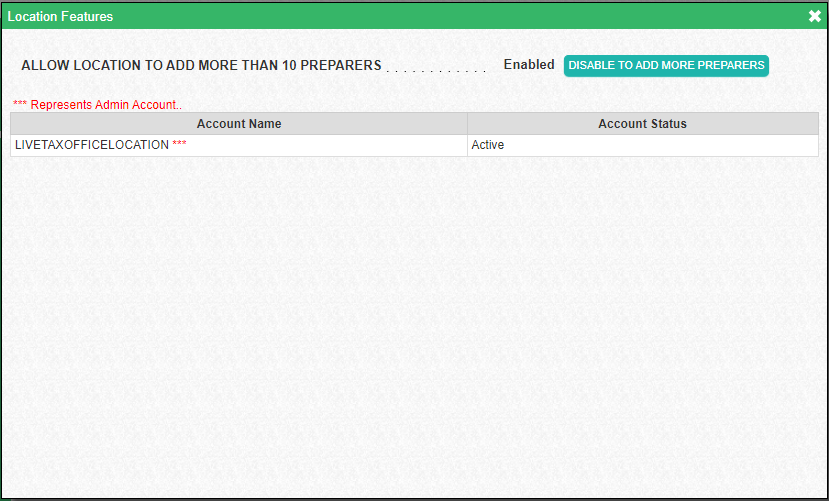Close the Location Features dialog

[x=814, y=16]
